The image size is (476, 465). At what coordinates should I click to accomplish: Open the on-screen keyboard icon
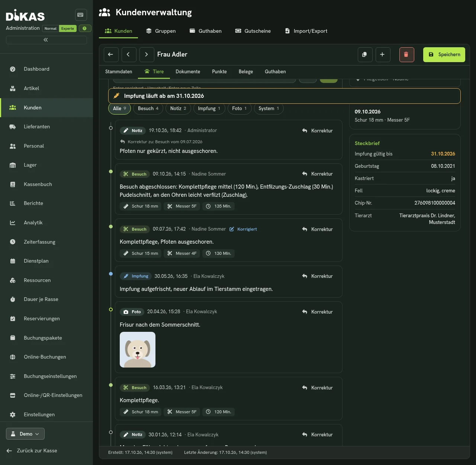click(81, 15)
